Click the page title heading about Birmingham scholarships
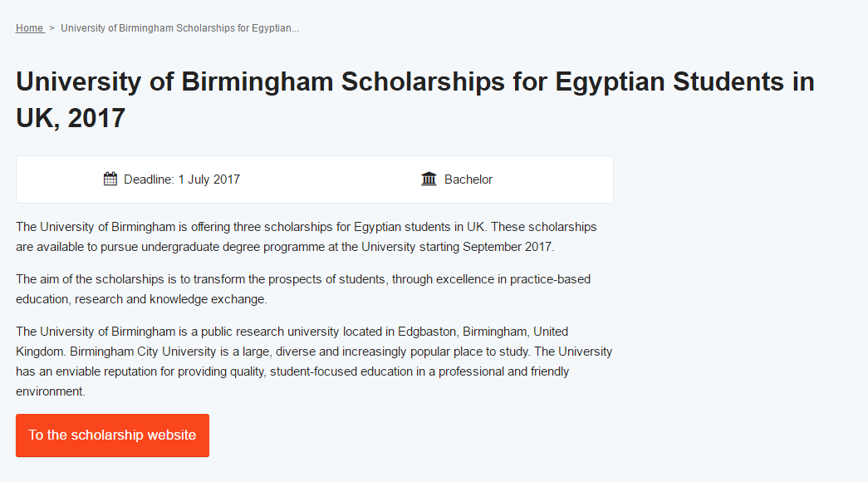Screen dimensions: 868x482 tap(414, 98)
